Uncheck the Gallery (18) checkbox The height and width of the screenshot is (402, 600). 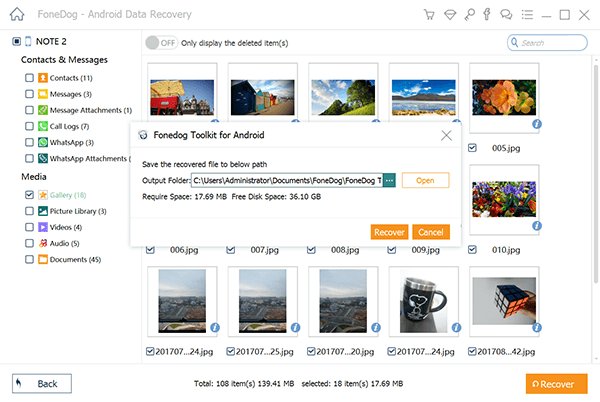click(29, 195)
